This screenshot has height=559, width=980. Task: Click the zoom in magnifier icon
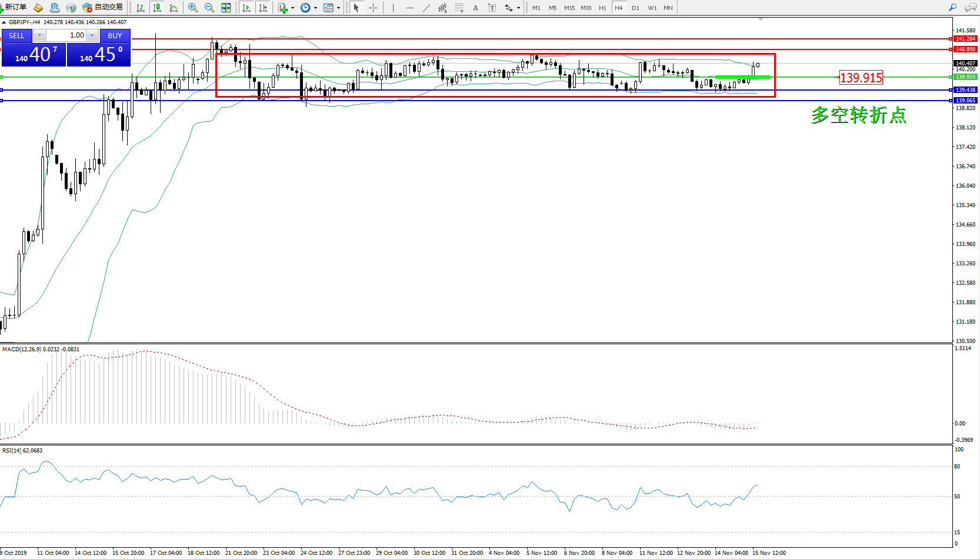tap(192, 8)
